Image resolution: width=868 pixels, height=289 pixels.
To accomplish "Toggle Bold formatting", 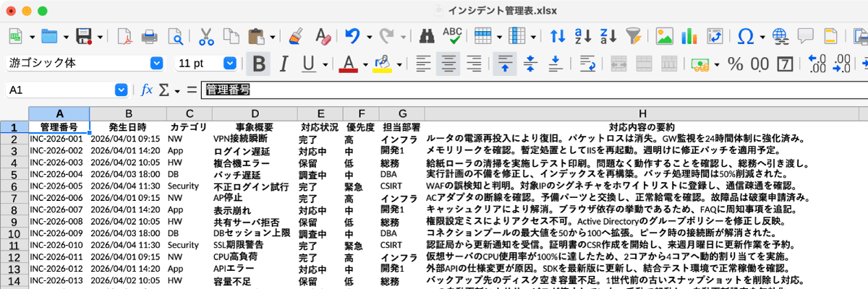I will (x=258, y=64).
